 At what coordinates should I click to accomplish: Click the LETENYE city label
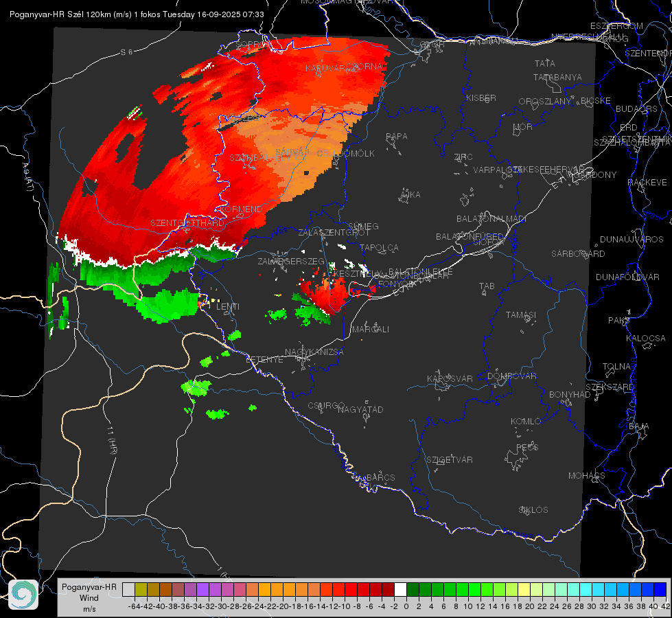point(264,359)
